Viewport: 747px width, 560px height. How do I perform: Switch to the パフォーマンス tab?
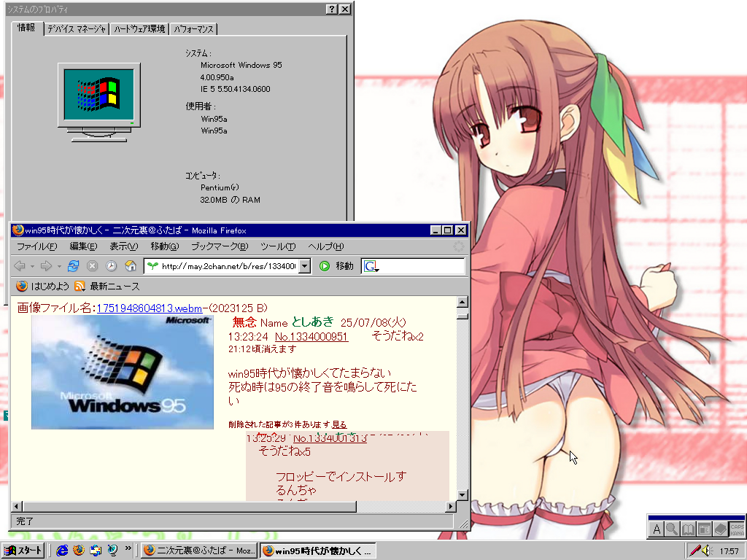(x=193, y=29)
